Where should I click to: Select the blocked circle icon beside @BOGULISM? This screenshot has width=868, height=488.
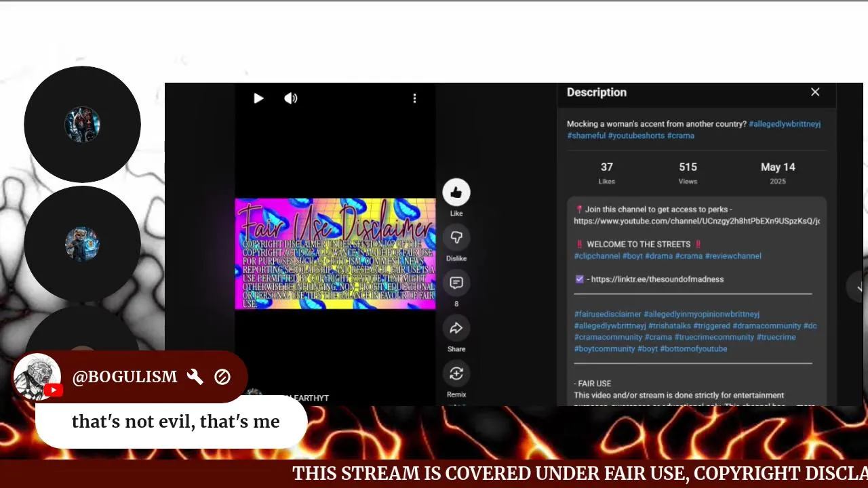[222, 377]
